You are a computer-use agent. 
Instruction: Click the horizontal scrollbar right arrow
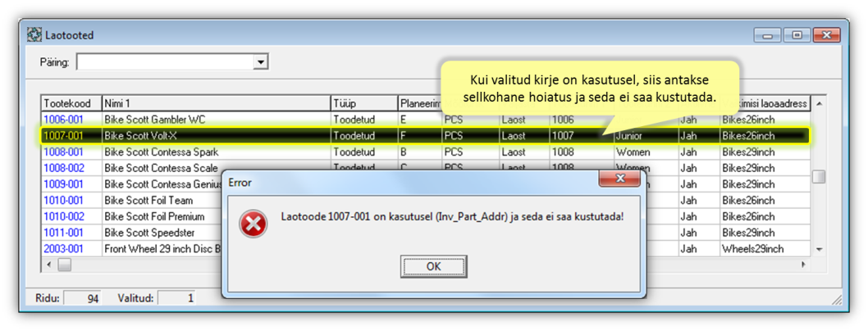coord(803,265)
